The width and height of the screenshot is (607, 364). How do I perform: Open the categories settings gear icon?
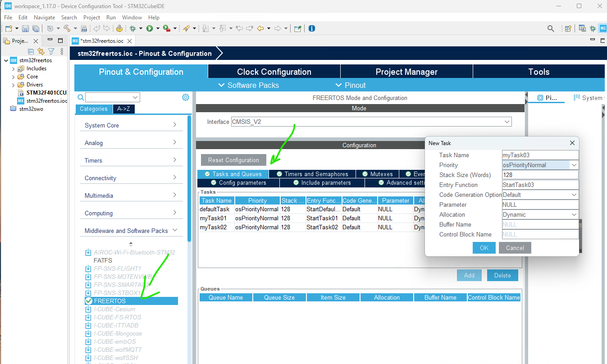coord(185,97)
